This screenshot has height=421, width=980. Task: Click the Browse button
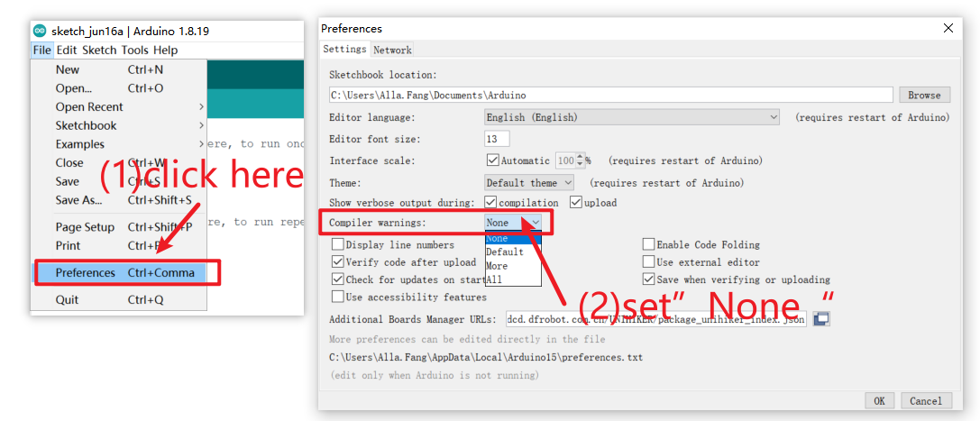tap(924, 95)
